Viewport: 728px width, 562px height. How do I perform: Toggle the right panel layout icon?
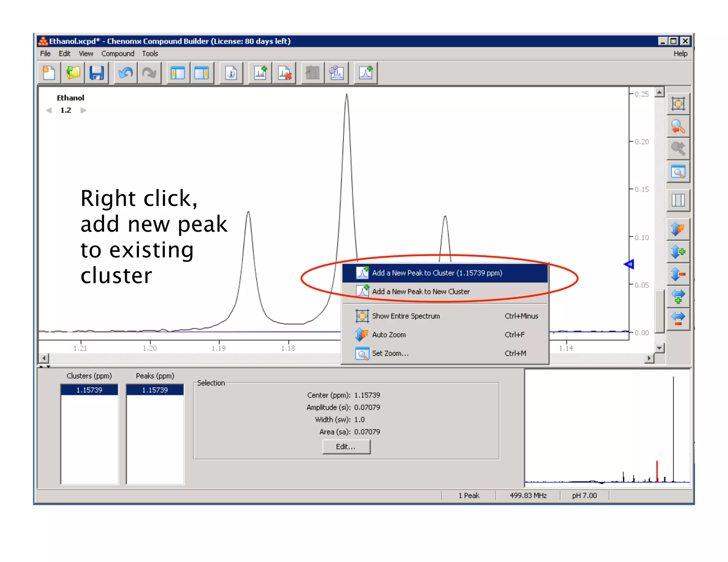tap(202, 73)
